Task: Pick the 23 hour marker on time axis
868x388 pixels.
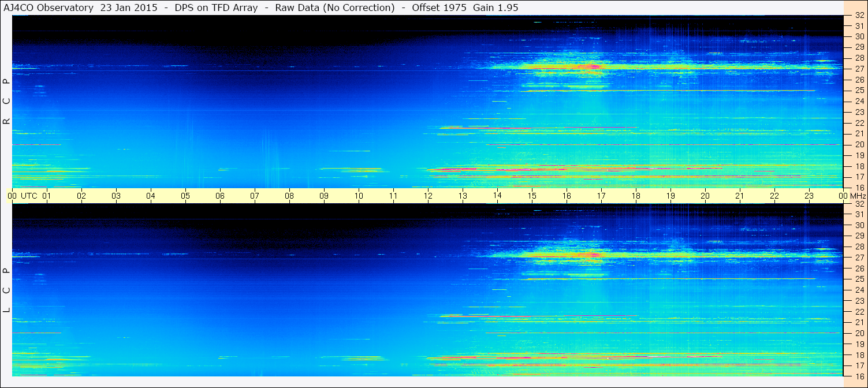Action: 809,196
